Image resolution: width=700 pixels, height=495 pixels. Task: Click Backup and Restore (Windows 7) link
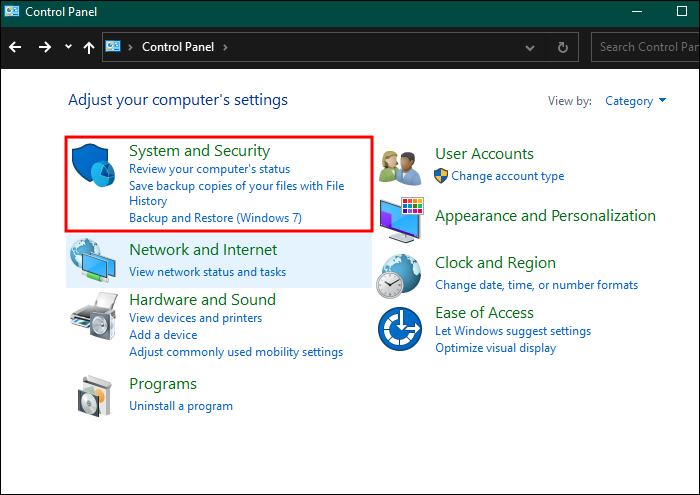point(215,218)
